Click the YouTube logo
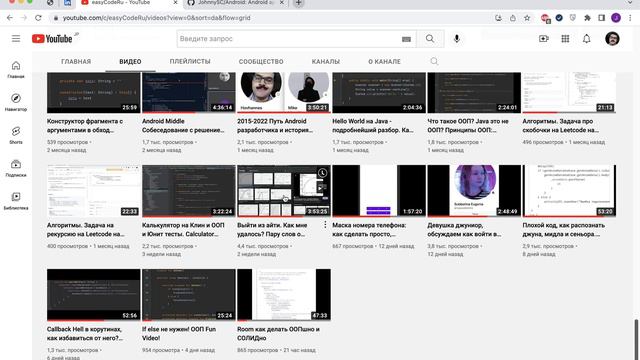Screen dimensions: 640x360 point(52,39)
